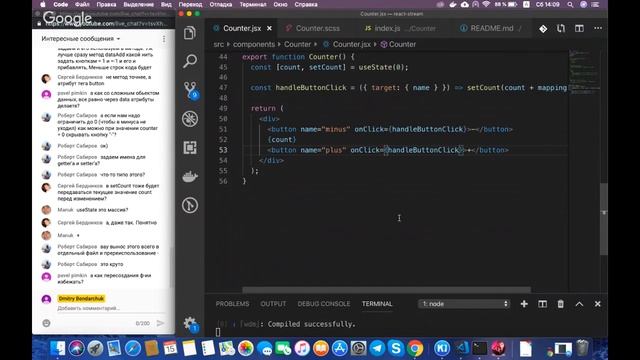Open the Вид menu
The image size is (640, 360).
pos(166,4)
